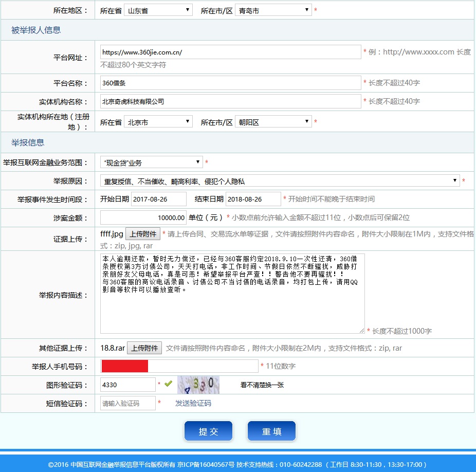476x472 pixels.
Task: Open the 所在市/区 dropdown showing 青岛市
Action: pyautogui.click(x=273, y=11)
